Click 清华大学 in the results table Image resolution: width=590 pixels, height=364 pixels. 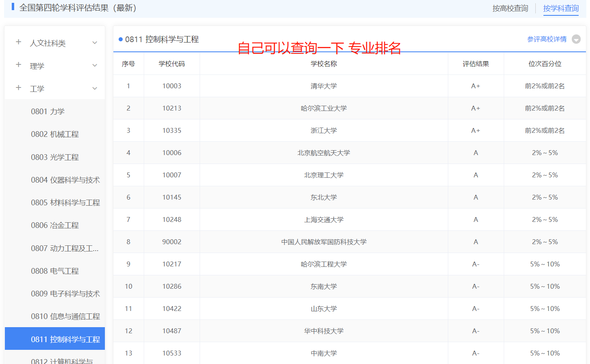tap(323, 86)
